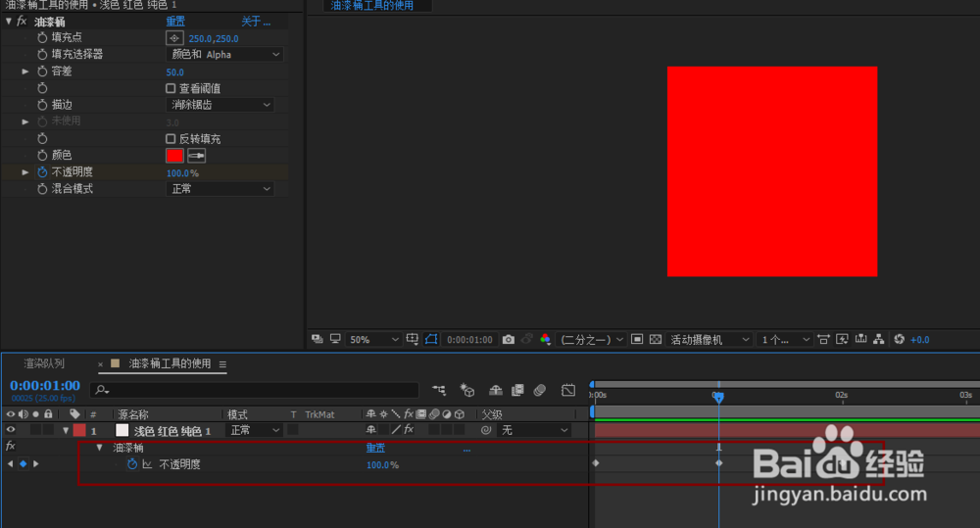Expand the 容差 property triangle
Image resolution: width=980 pixels, height=528 pixels.
pos(25,72)
